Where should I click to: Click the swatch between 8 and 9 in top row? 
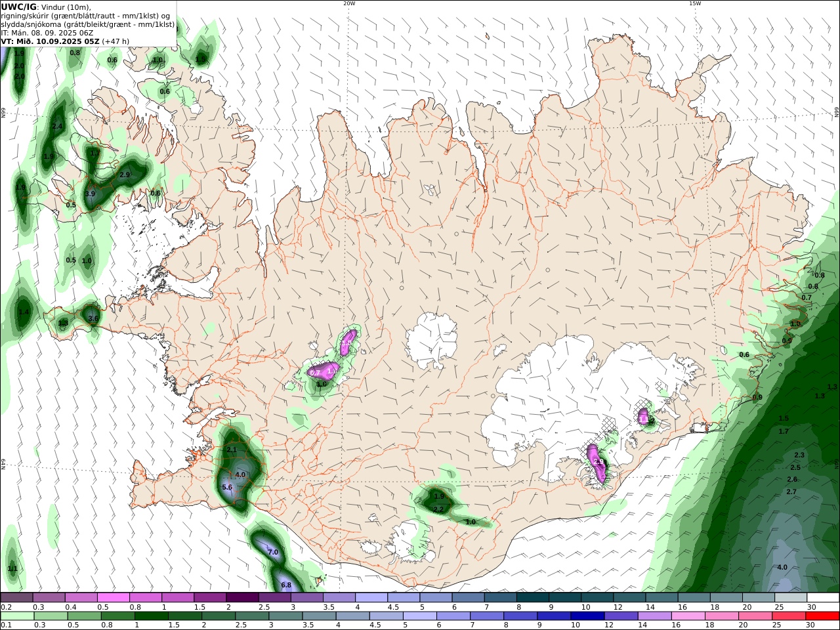point(533,598)
